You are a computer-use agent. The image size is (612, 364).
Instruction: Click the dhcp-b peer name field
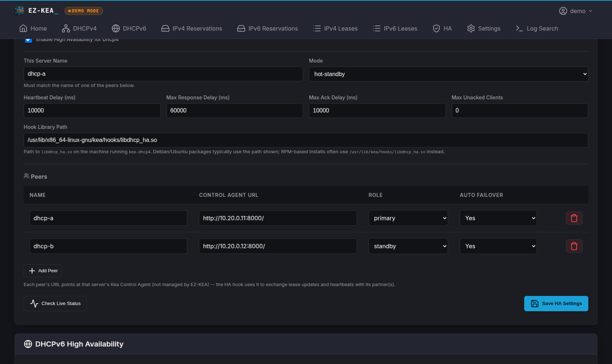click(x=108, y=246)
